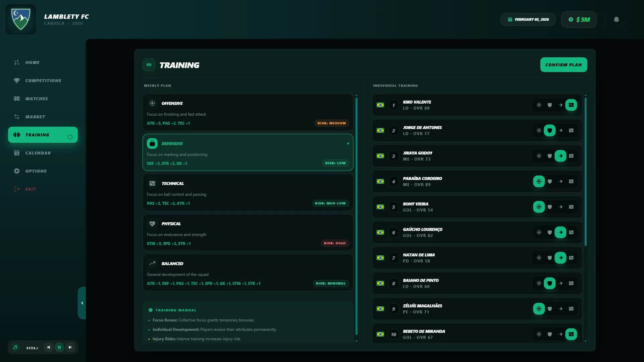
Task: Collapse the sidebar with arrow handle
Action: click(x=82, y=303)
